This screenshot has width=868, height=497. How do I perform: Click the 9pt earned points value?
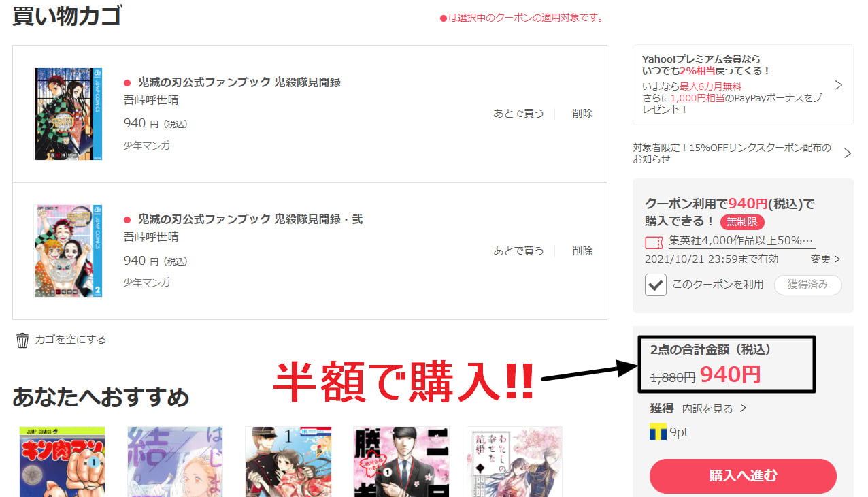click(680, 432)
